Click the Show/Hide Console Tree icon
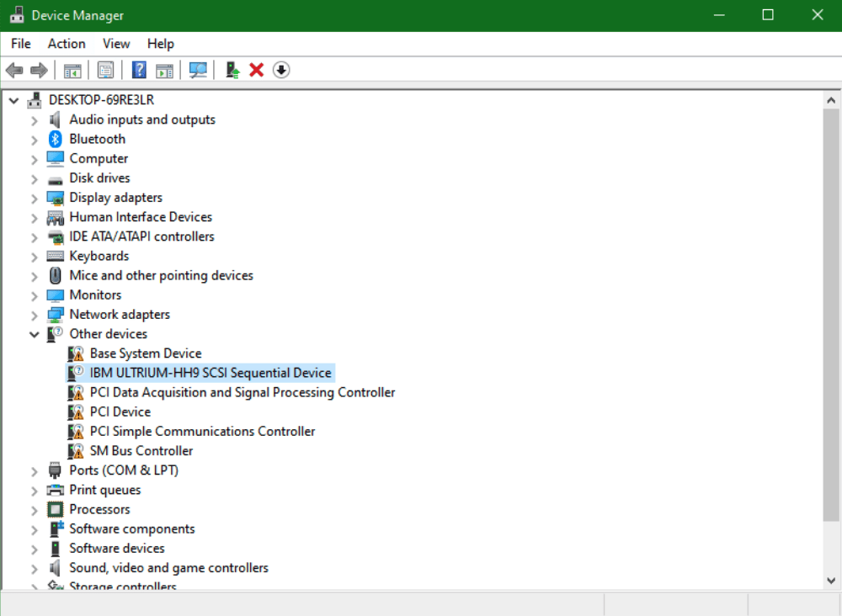This screenshot has width=842, height=616. pos(72,70)
